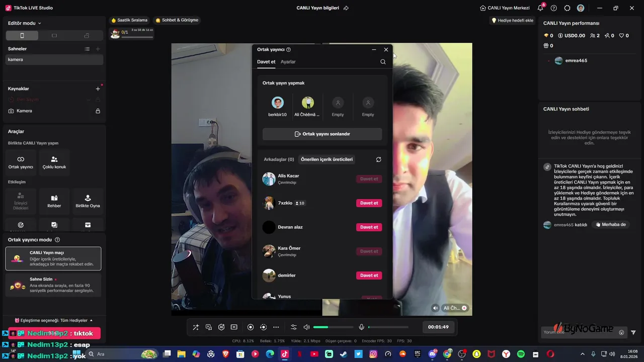644x362 pixels.
Task: Open Ortak yayıncı modu help icon
Action: tap(57, 240)
